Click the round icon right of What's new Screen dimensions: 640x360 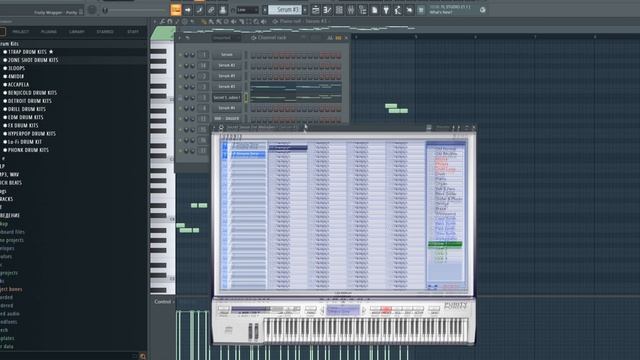point(482,10)
